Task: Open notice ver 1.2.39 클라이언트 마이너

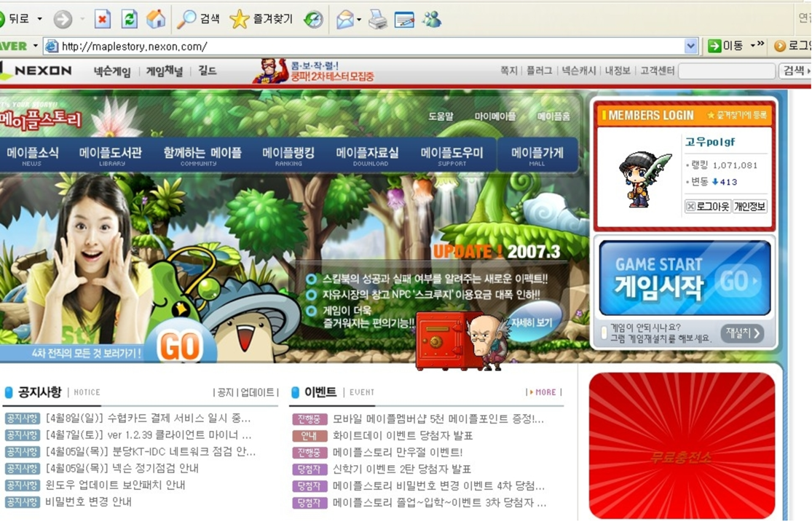Action: click(x=149, y=434)
